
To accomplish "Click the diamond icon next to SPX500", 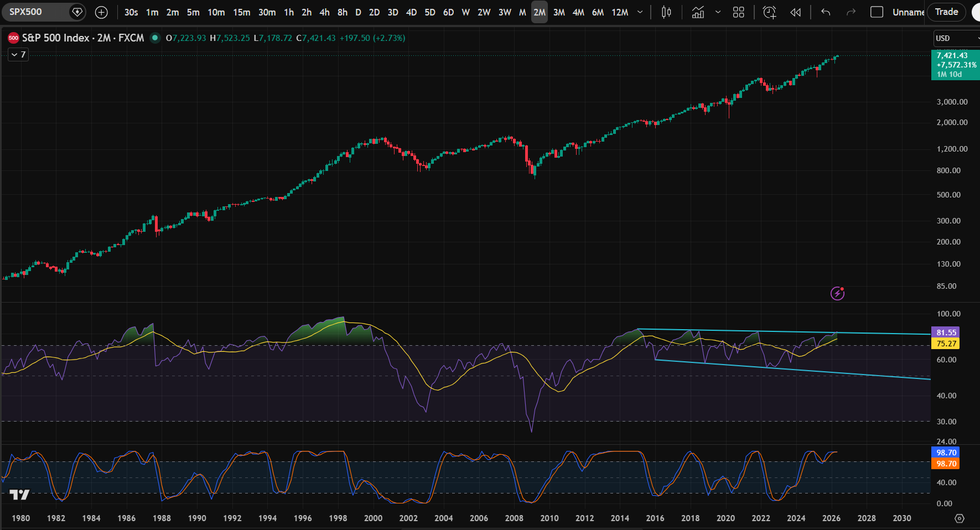I will [77, 12].
